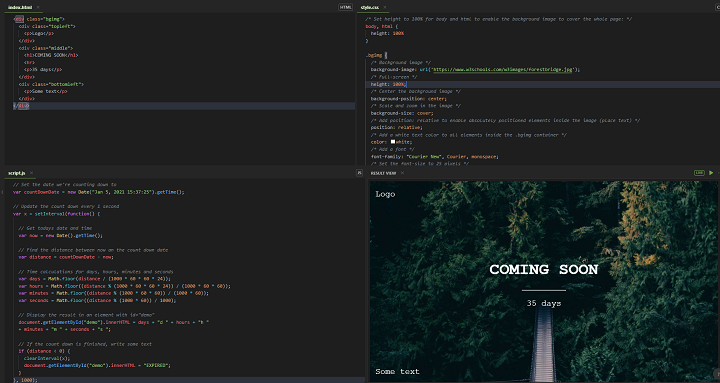Click the var hours Math.floor line
720x383 pixels.
[x=124, y=286]
